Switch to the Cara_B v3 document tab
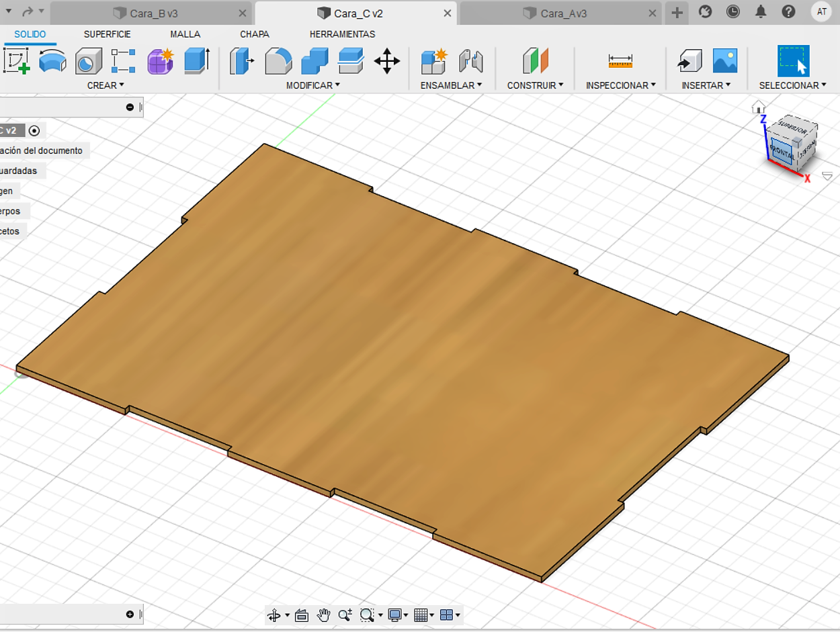Image resolution: width=840 pixels, height=632 pixels. click(151, 13)
